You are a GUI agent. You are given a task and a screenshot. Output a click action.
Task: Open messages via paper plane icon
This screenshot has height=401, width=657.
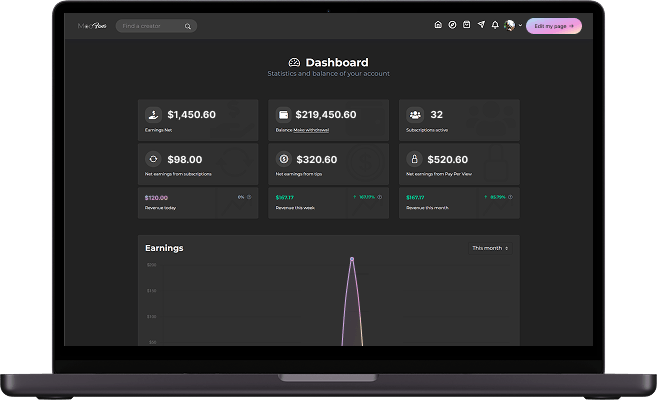481,25
